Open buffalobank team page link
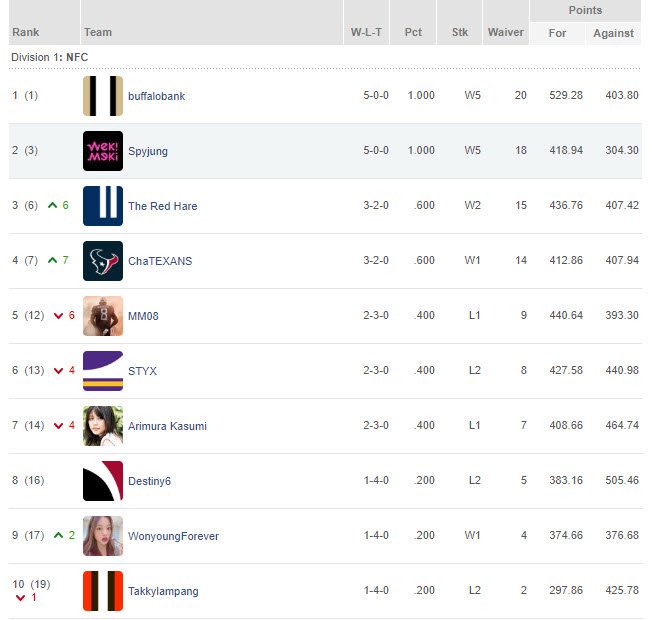The width and height of the screenshot is (652, 620). (x=156, y=96)
